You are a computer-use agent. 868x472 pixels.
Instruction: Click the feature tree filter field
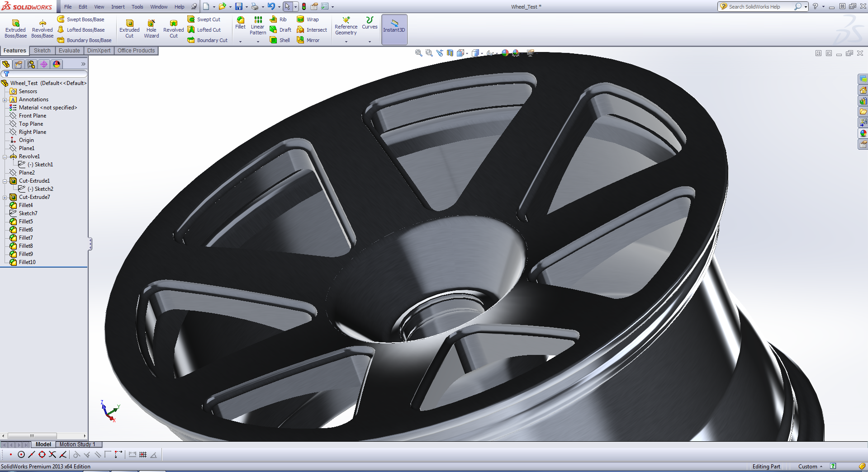pos(44,74)
